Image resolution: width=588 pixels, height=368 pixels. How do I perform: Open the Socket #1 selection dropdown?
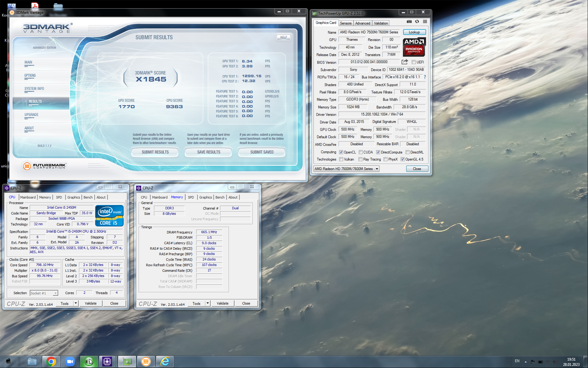44,293
